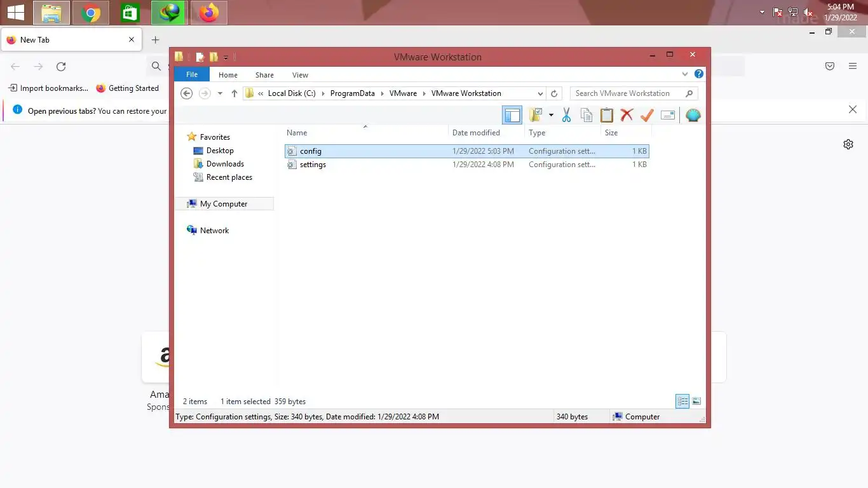
Task: Expand the folder options toolbar dropdown arrow
Action: click(551, 115)
